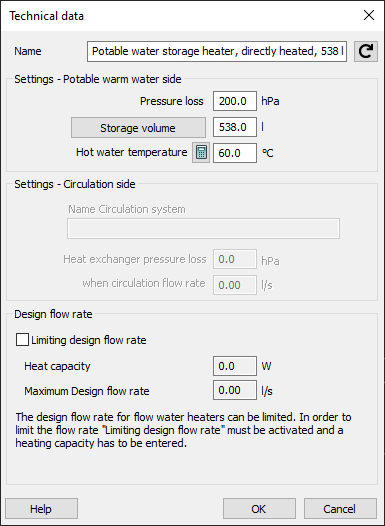Close the Technical data window

coord(369,15)
